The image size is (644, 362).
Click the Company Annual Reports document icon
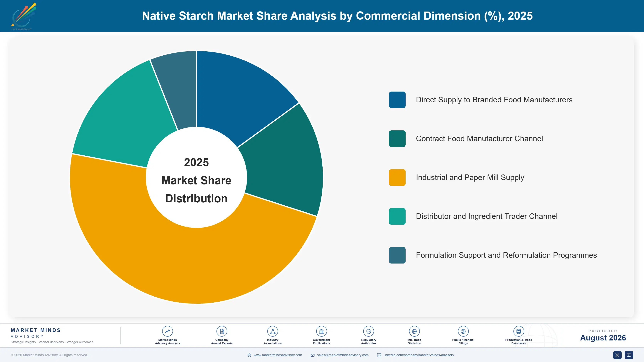tap(222, 331)
